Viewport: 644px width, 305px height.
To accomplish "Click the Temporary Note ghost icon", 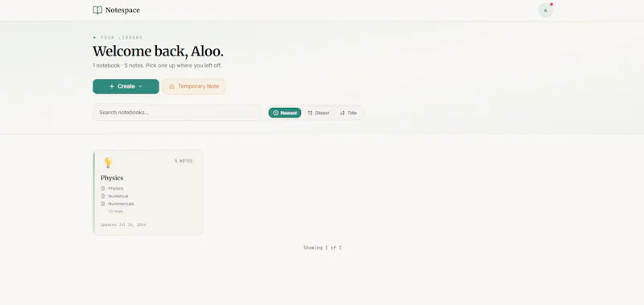I will (x=171, y=87).
